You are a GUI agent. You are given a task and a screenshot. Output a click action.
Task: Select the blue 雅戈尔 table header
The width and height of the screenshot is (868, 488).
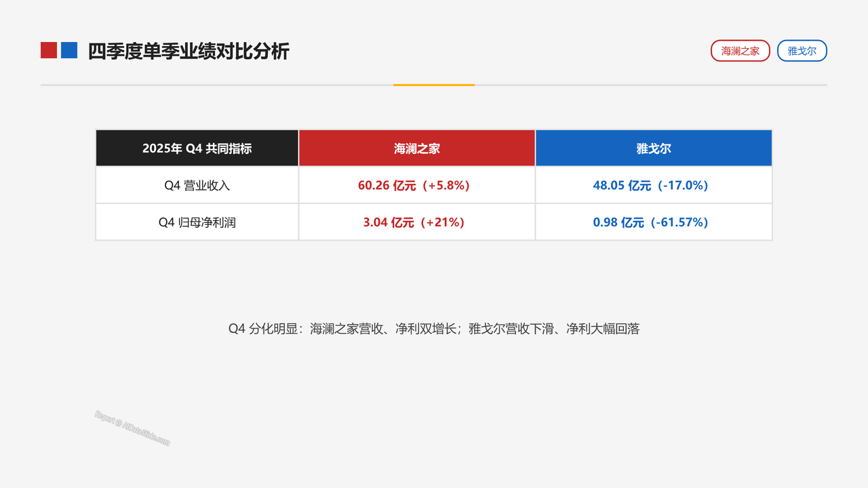654,148
